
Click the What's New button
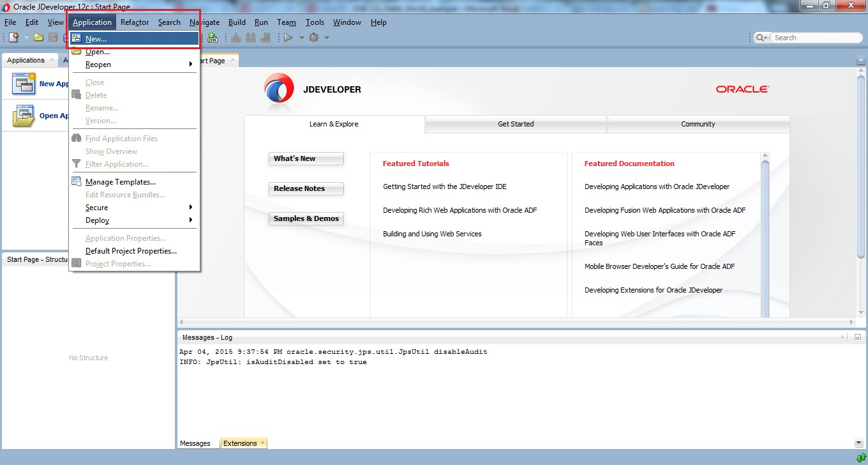(306, 158)
